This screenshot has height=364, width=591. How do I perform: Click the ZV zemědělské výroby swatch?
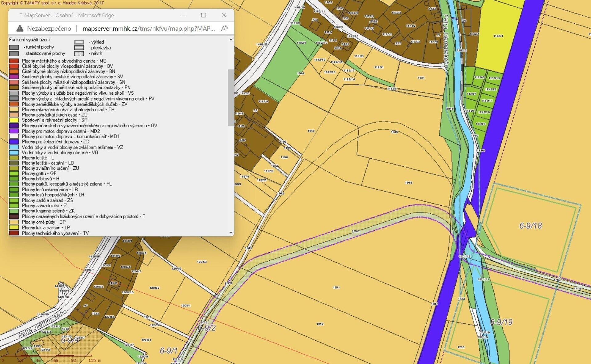coord(14,104)
